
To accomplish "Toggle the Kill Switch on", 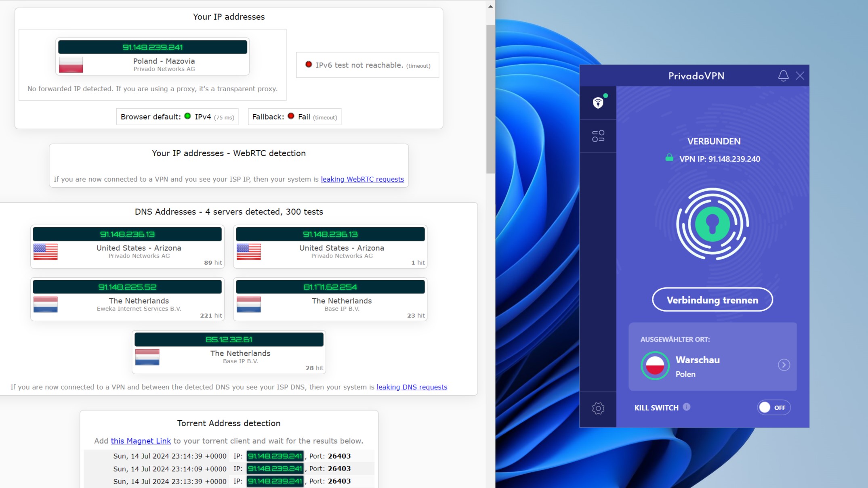I will [x=774, y=408].
